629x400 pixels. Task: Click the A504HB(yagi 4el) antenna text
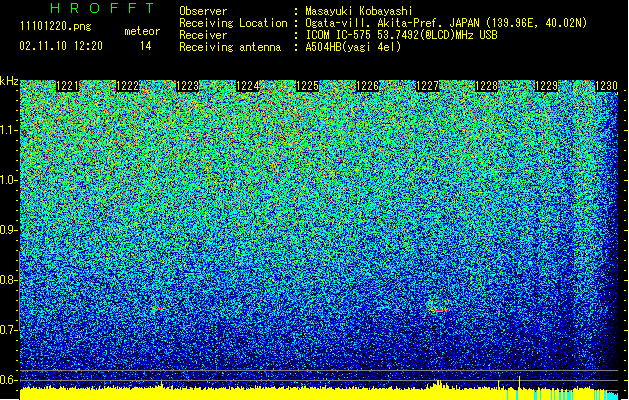coord(353,47)
